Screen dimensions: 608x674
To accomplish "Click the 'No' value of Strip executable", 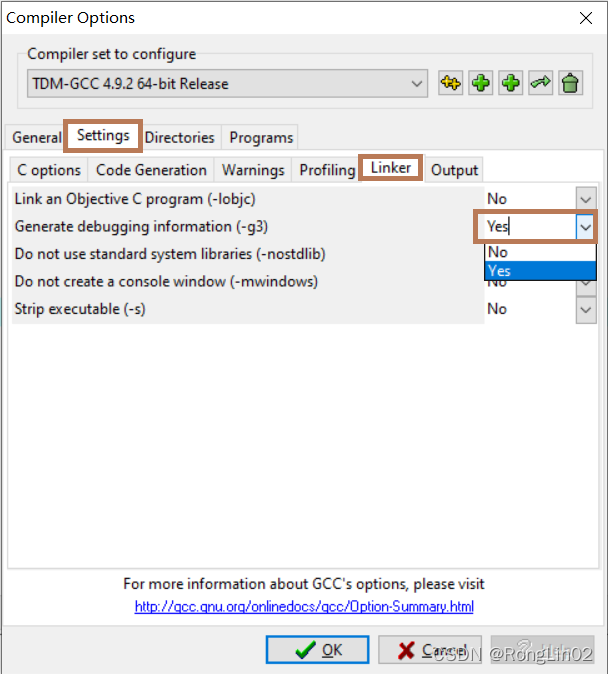I will (497, 309).
